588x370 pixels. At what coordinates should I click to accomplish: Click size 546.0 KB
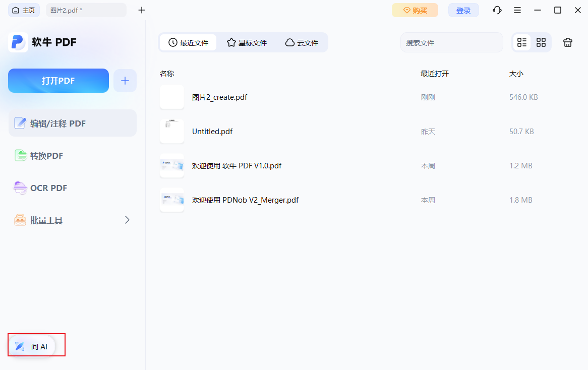[523, 97]
